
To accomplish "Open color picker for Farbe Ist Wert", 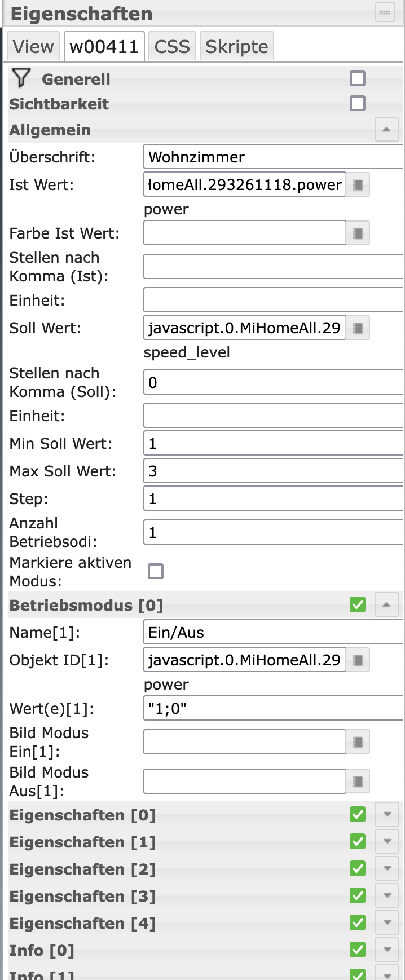I will [358, 233].
